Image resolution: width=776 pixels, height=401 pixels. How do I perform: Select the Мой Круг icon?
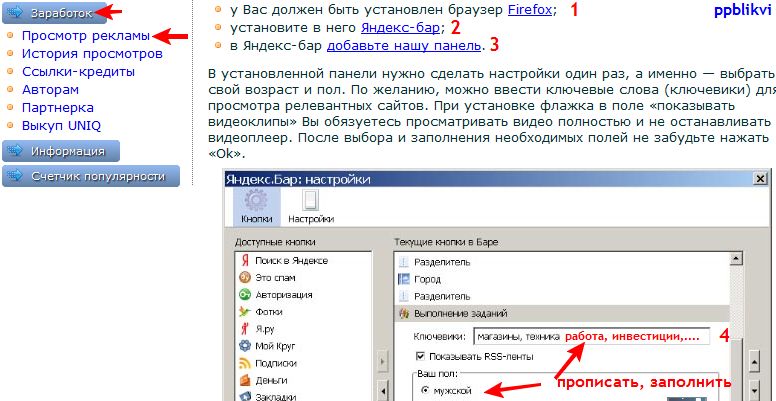(x=245, y=346)
